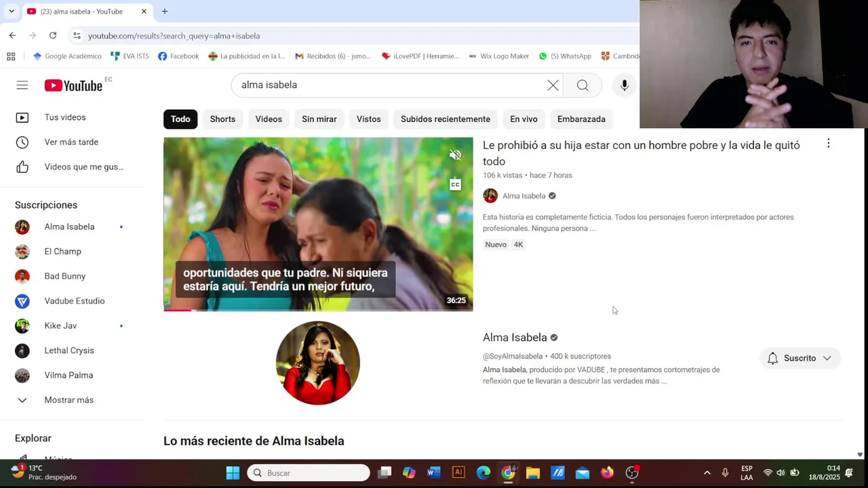Open the EVA ISTS bookmark
Screen dimensions: 868x488
point(130,56)
